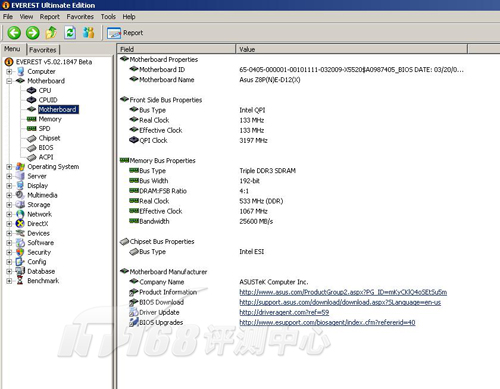Viewport: 500px width, 389px height.
Task: Expand the Software tree node
Action: click(9, 243)
